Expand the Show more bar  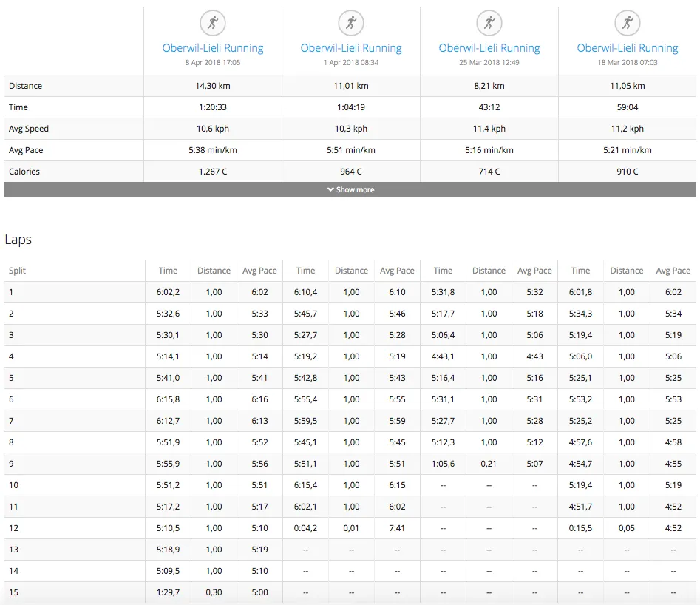350,190
